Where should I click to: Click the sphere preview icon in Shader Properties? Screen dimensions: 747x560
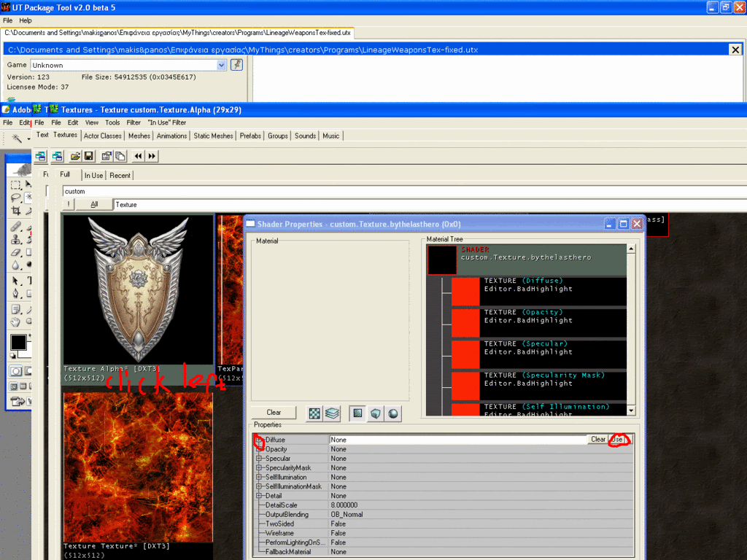(393, 413)
